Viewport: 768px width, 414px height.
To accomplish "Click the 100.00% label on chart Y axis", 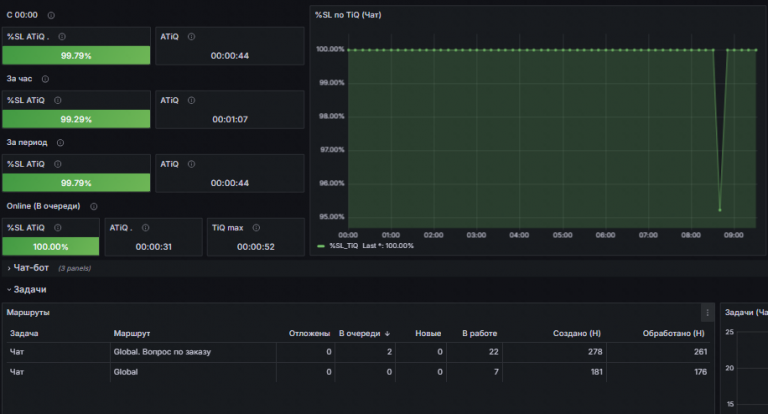I will coord(330,49).
